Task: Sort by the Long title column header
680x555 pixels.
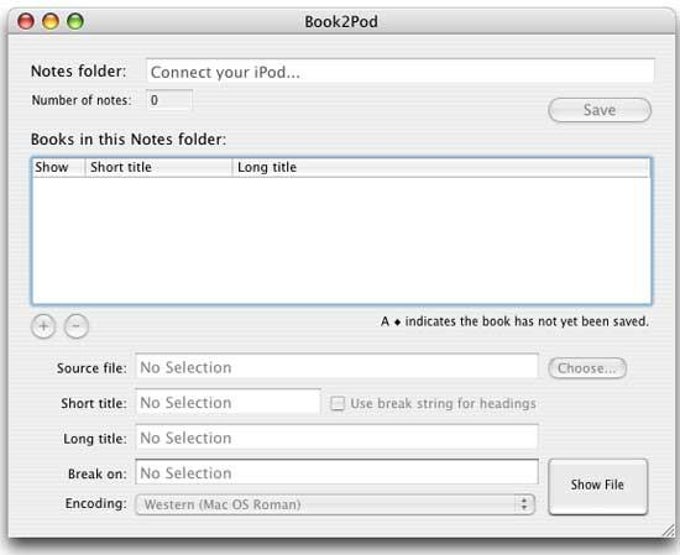Action: tap(440, 168)
